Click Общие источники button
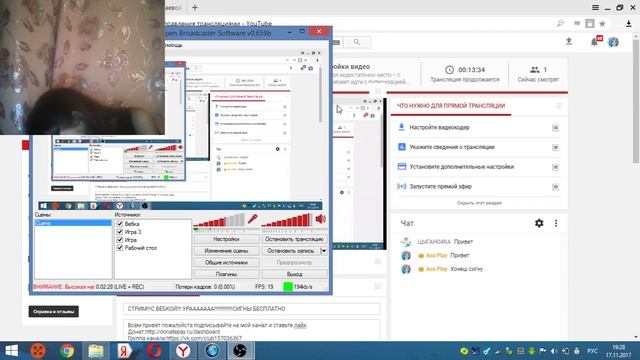640x360 pixels. pyautogui.click(x=226, y=262)
